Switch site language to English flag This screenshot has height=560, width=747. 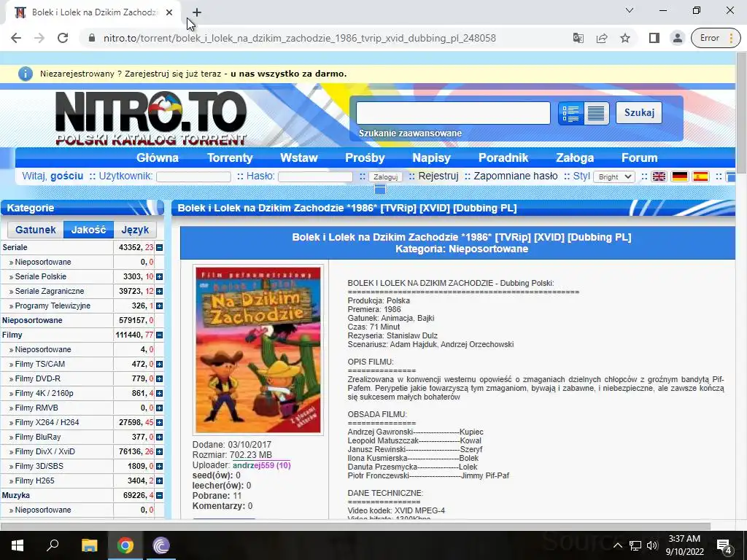659,176
